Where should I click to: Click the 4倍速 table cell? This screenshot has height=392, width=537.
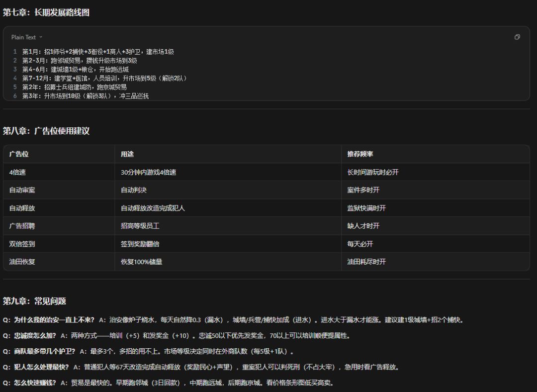(59, 172)
